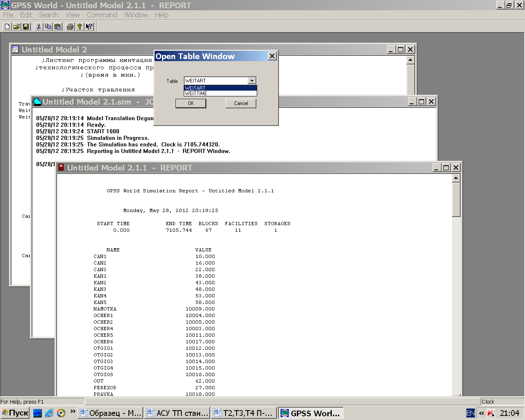
Task: Print the report using printer icon
Action: (x=70, y=27)
